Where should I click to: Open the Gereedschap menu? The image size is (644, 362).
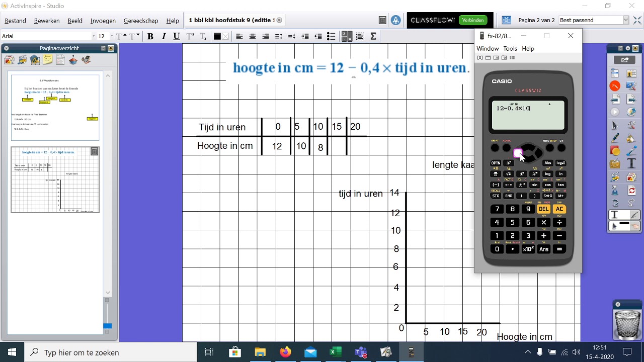tap(141, 21)
